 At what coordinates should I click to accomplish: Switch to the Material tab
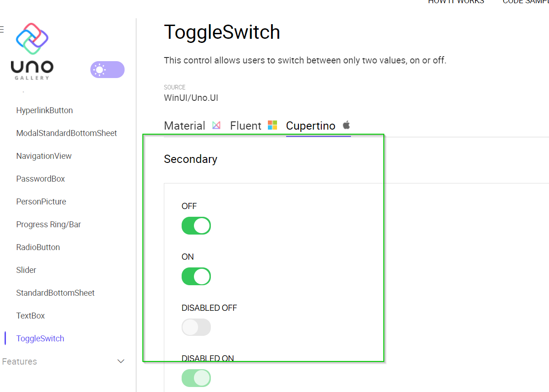185,125
